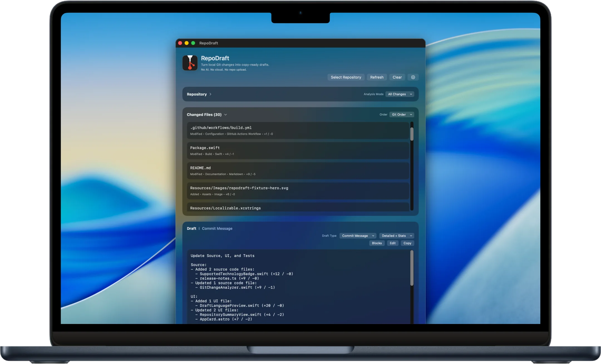Screen dimensions: 601x364
Task: Select the Resources/Localizable.xcstrings row
Action: tap(298, 207)
